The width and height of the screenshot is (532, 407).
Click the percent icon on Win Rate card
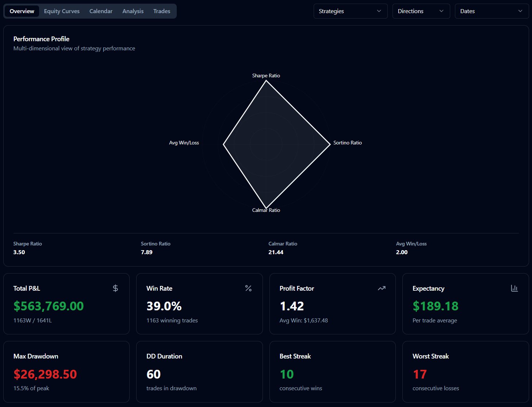(x=248, y=288)
